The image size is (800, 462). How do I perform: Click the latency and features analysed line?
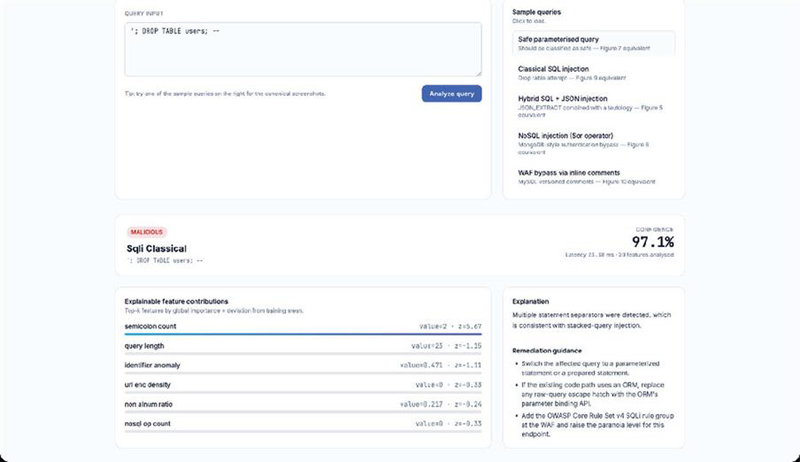click(619, 254)
